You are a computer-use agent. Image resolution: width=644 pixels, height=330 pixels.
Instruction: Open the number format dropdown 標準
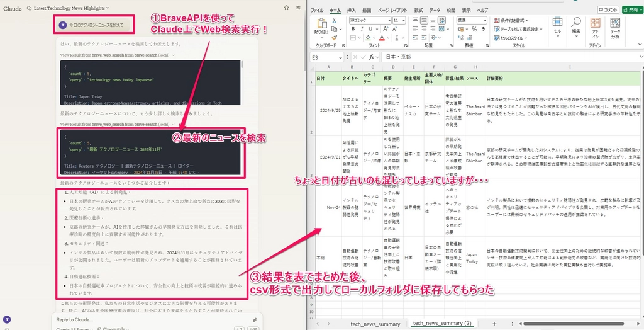point(472,20)
